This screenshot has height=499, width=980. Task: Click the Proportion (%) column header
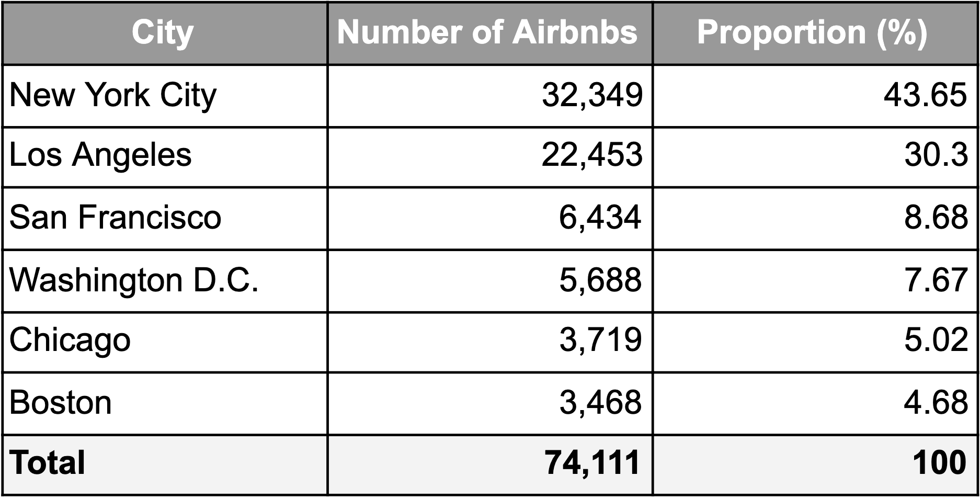pos(812,33)
